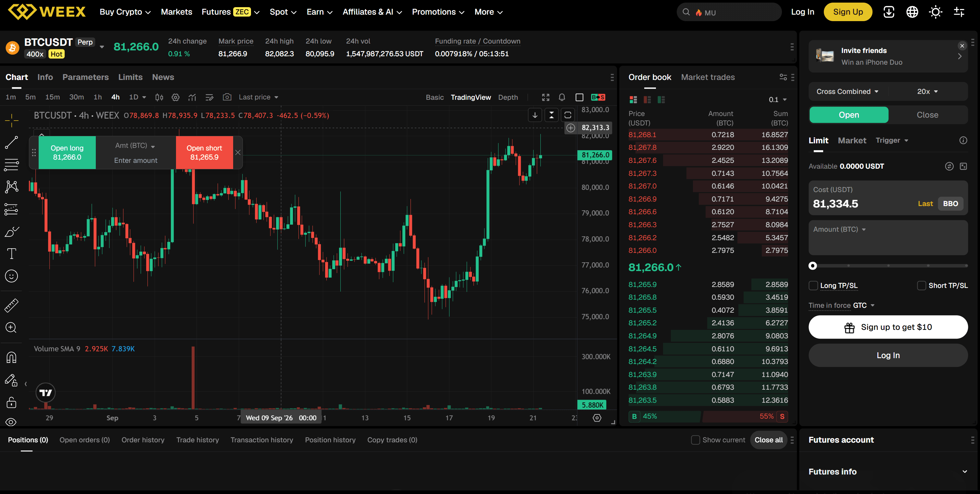Image resolution: width=980 pixels, height=494 pixels.
Task: Select the pattern drawing tool
Action: point(11,187)
